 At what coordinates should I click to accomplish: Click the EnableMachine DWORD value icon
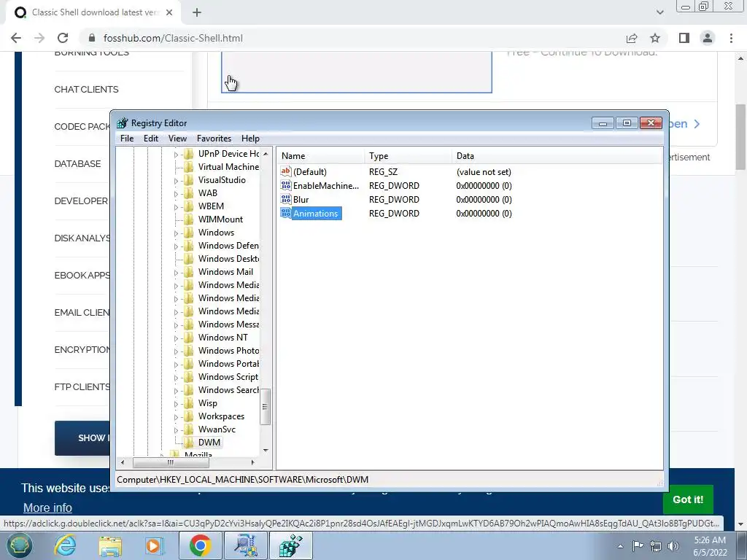(286, 185)
